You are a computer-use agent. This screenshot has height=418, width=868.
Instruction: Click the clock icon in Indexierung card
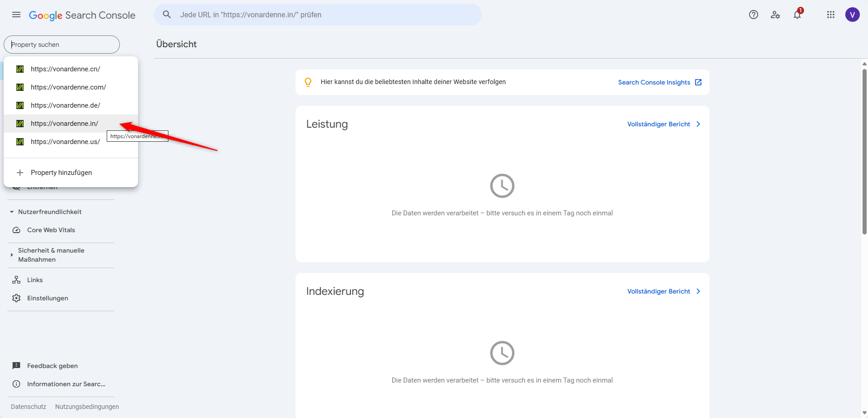point(502,353)
